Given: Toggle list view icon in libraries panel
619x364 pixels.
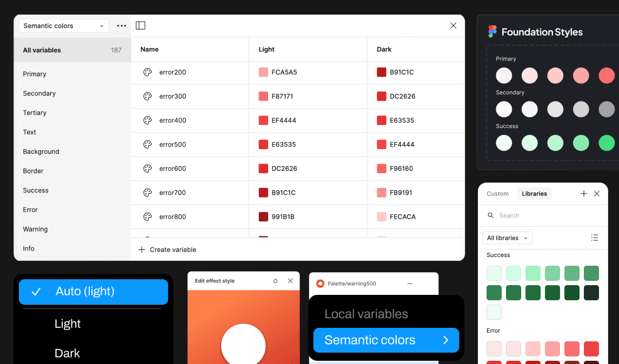Looking at the screenshot, I should click(x=595, y=238).
